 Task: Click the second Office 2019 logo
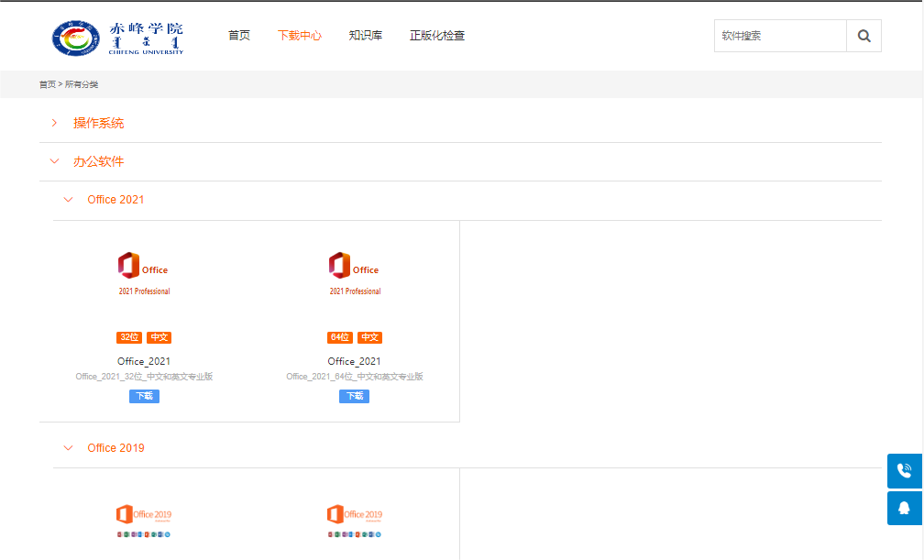pos(355,519)
